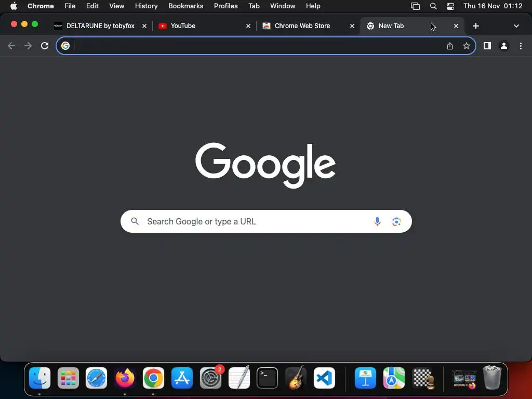
Task: Click the forward navigation arrow
Action: [x=28, y=46]
